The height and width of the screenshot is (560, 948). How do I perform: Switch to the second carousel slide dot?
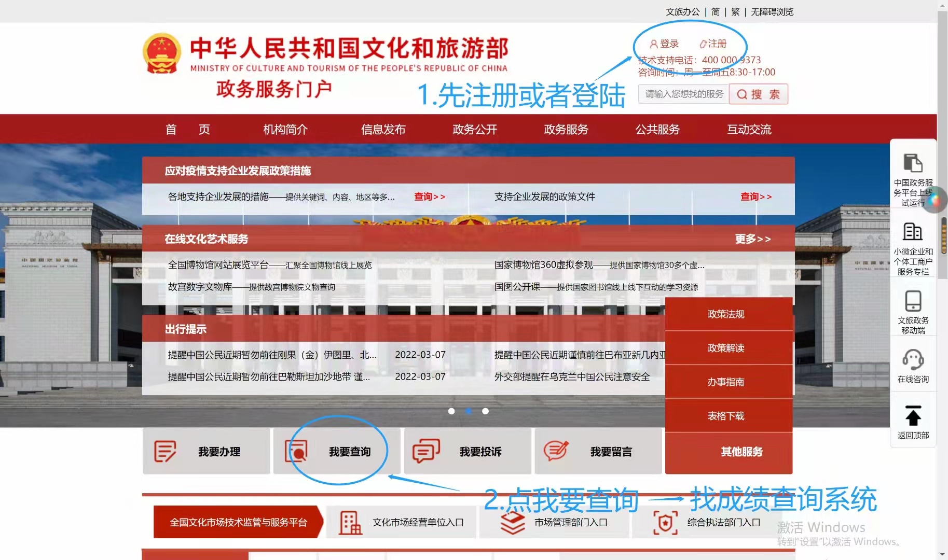[x=469, y=411]
